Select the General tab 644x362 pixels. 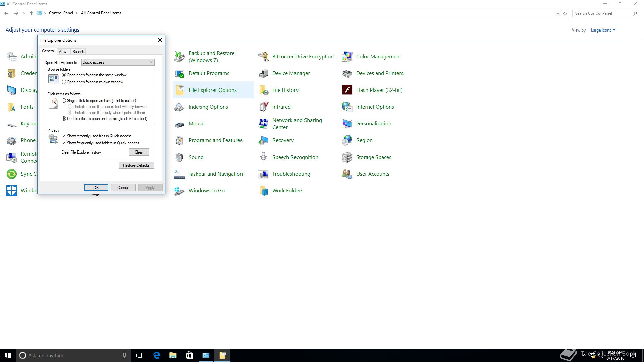click(48, 51)
